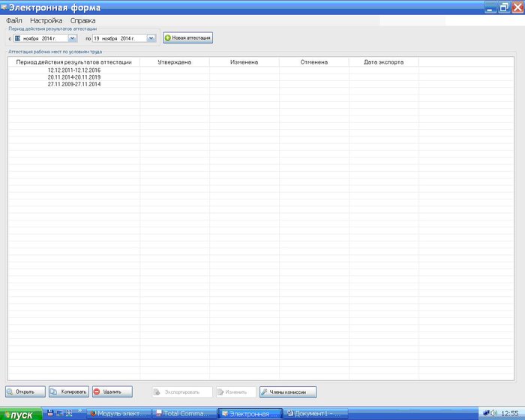This screenshot has width=525, height=420.
Task: Click the Электронная taskbar button
Action: (250, 414)
